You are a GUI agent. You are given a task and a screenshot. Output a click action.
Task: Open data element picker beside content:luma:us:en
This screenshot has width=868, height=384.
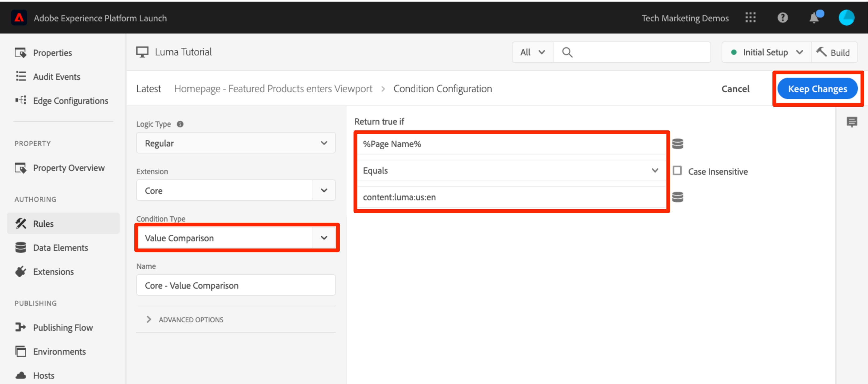click(677, 197)
